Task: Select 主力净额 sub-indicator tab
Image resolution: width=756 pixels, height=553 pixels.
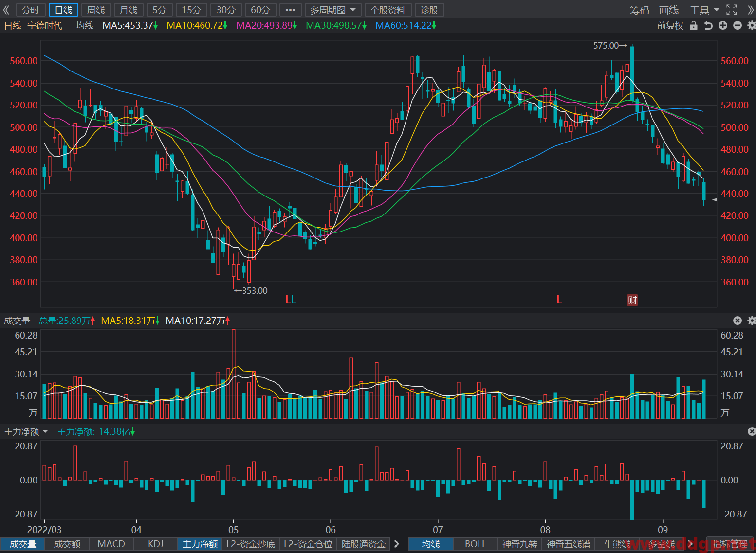Action: pos(200,544)
